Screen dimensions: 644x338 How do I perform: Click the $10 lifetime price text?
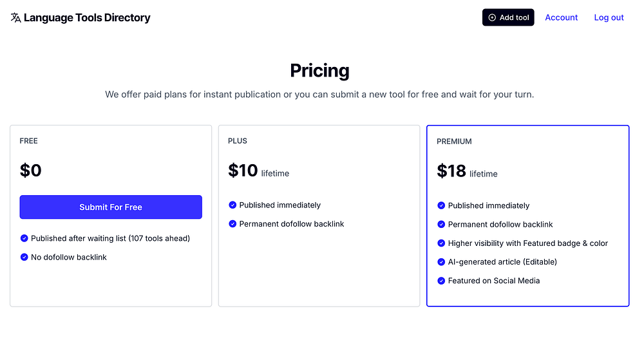point(258,171)
